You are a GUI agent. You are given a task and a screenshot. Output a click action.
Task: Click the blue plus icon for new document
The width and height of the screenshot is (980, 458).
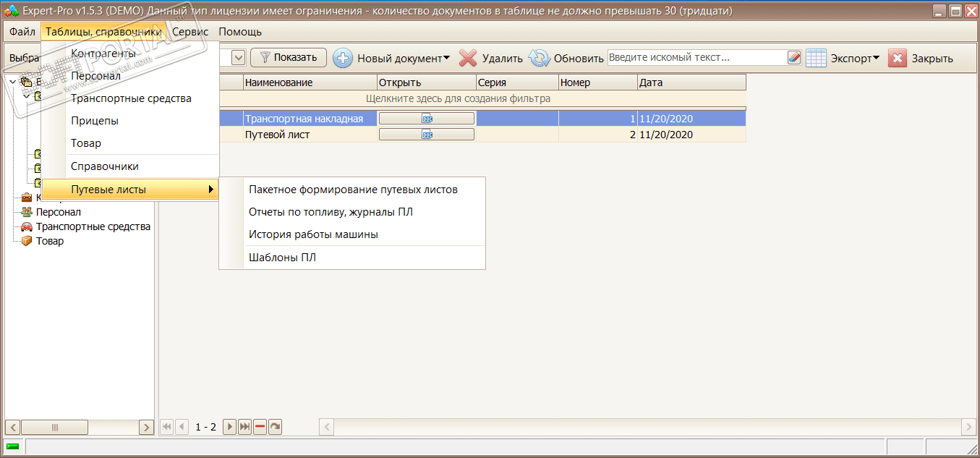[343, 59]
